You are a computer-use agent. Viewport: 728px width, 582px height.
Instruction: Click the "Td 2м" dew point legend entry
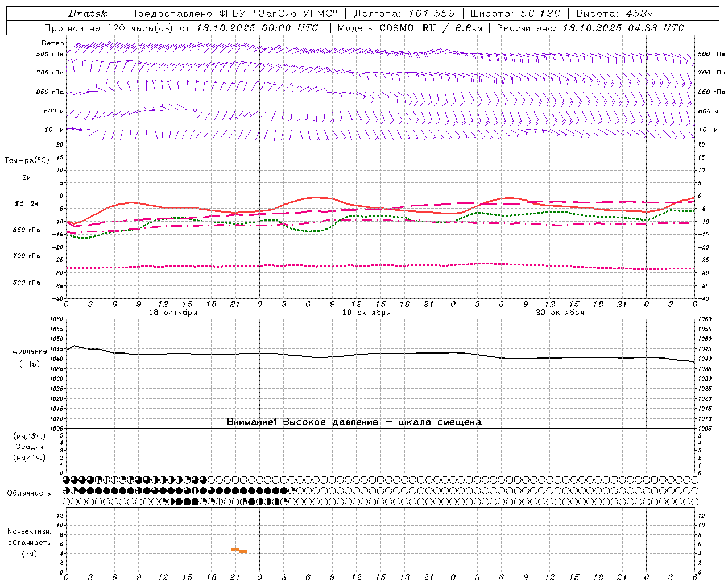point(27,203)
